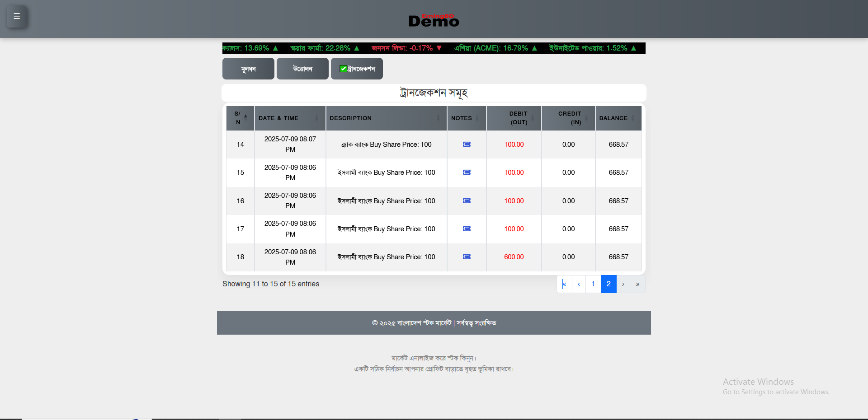Open notes icon for transaction 17

click(x=467, y=229)
